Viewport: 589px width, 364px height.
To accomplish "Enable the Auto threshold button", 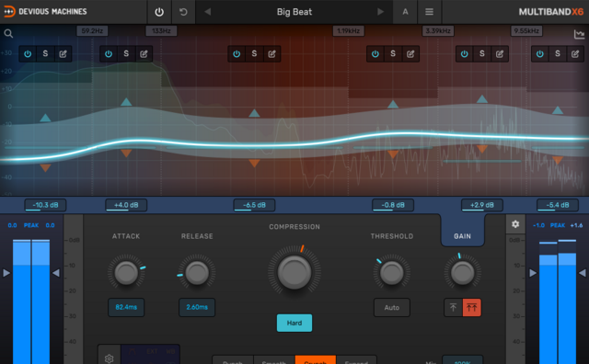I will point(391,308).
